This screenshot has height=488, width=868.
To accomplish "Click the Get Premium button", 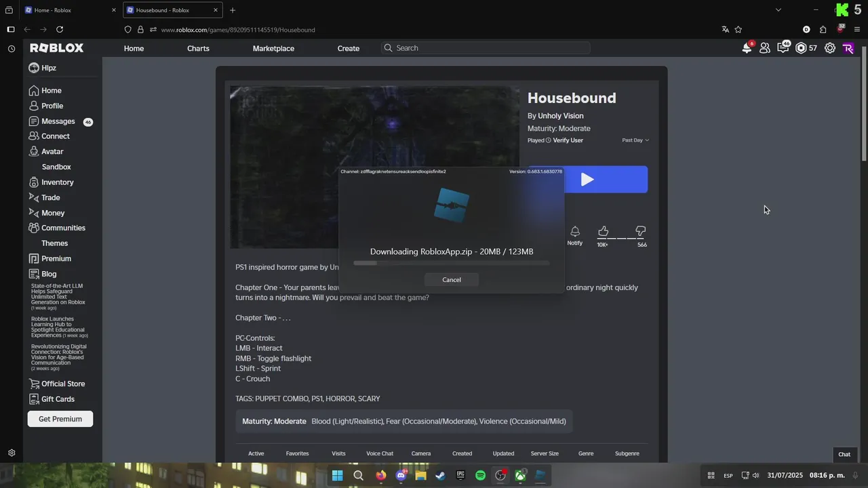I will pos(60,419).
